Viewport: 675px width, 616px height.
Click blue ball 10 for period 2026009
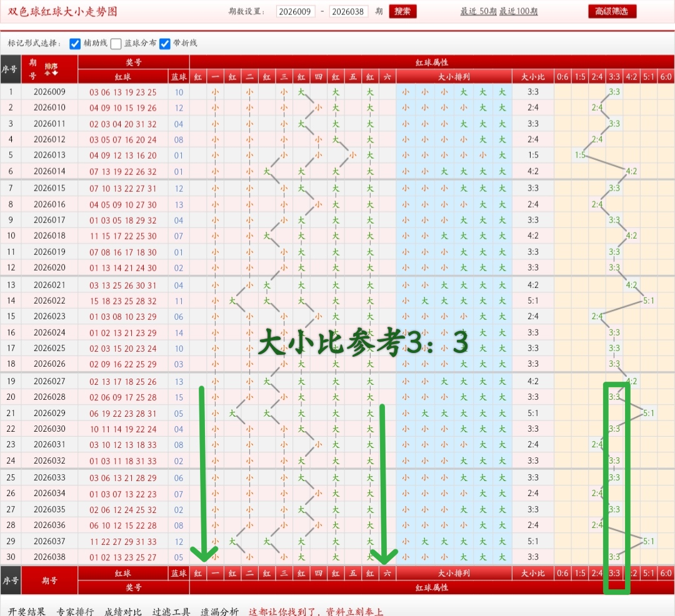coord(179,92)
